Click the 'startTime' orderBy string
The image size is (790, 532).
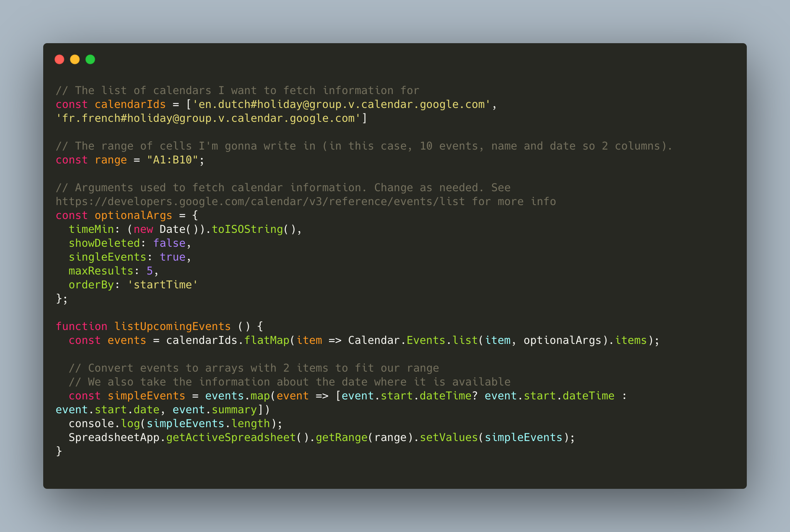163,285
